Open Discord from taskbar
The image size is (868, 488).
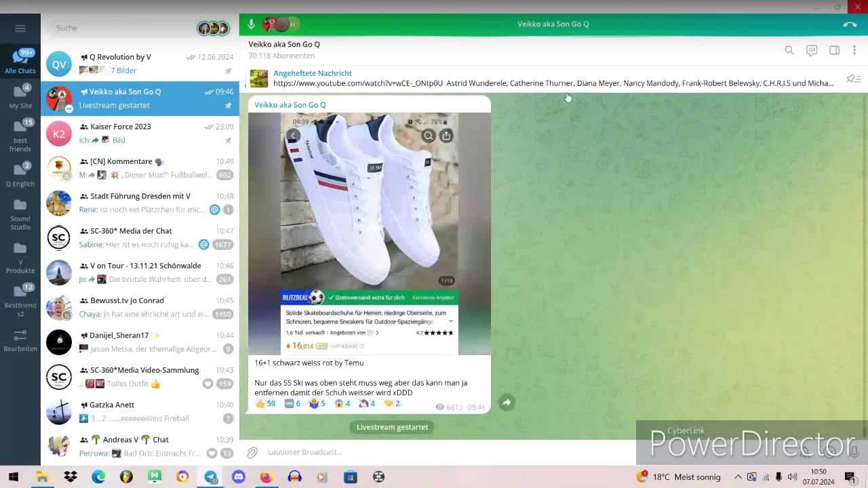pos(239,477)
